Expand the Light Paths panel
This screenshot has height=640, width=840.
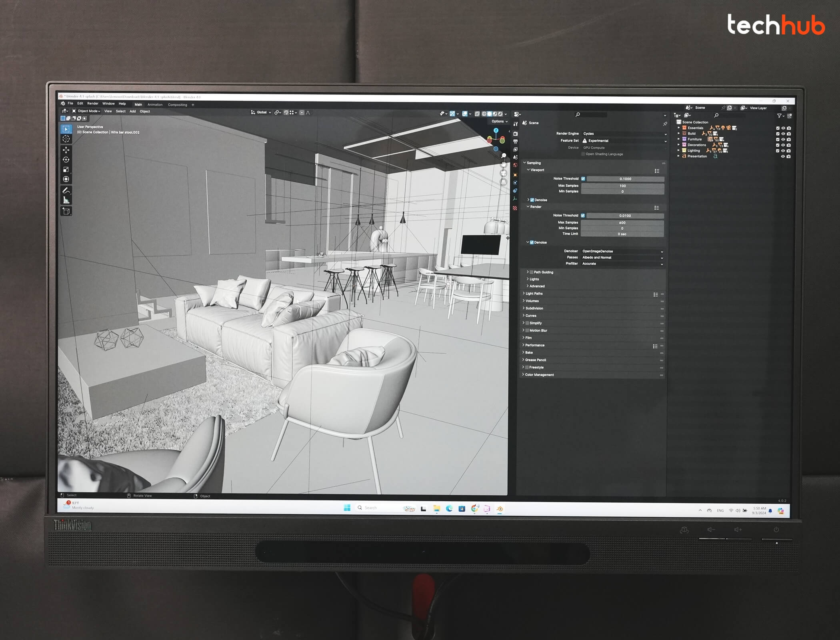click(x=533, y=294)
